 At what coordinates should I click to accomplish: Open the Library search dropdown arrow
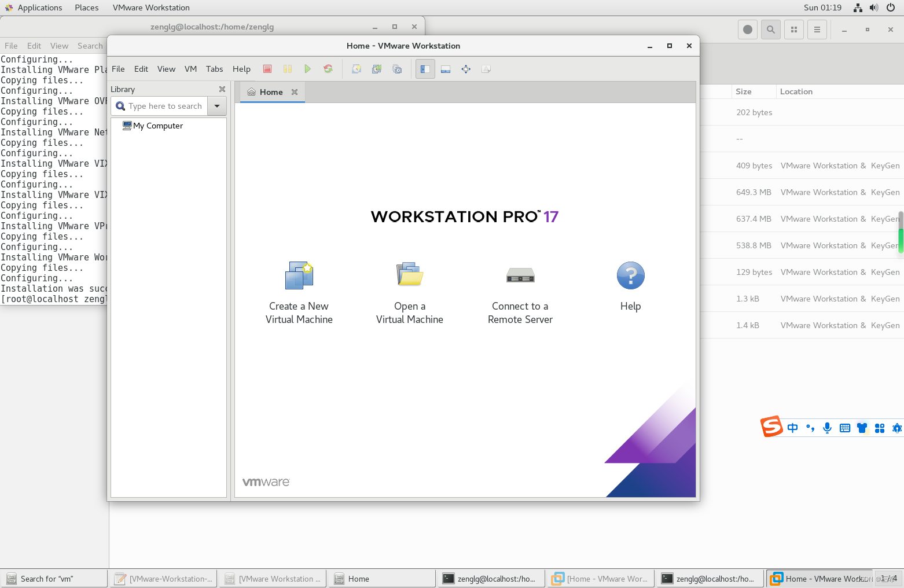(217, 106)
